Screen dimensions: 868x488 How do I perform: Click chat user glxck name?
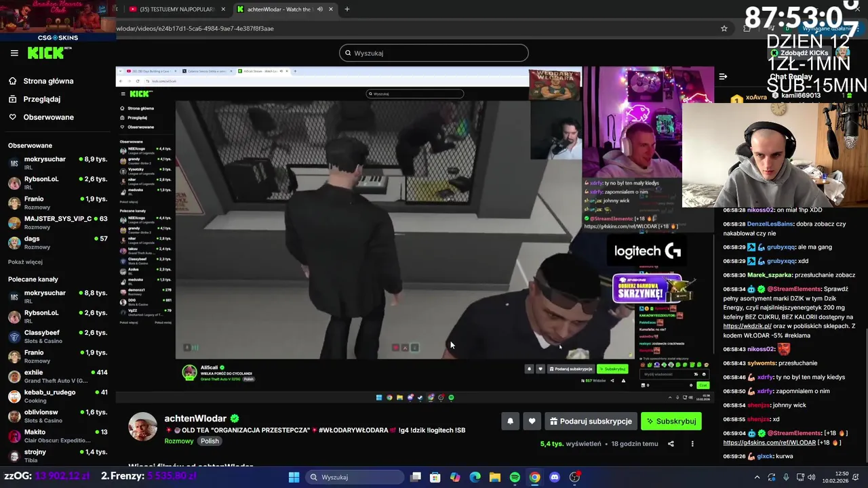point(766,456)
